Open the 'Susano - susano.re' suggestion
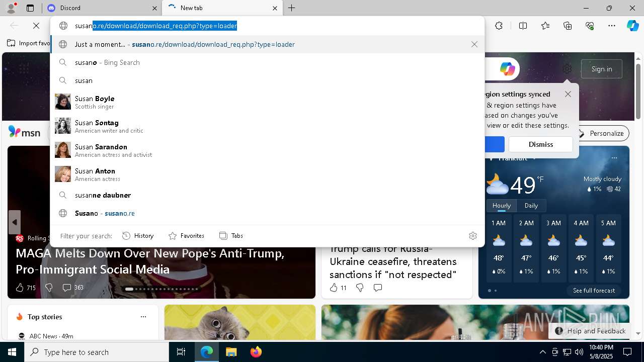 pos(267,213)
